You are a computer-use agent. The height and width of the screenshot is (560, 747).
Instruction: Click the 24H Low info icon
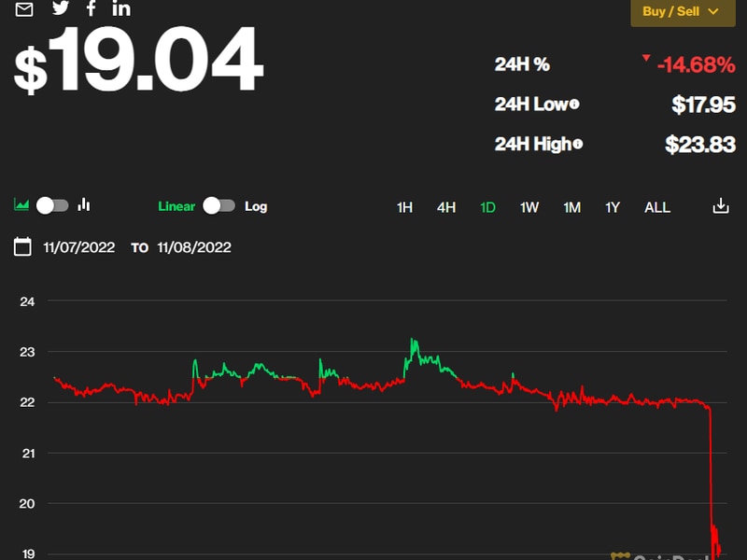point(574,105)
